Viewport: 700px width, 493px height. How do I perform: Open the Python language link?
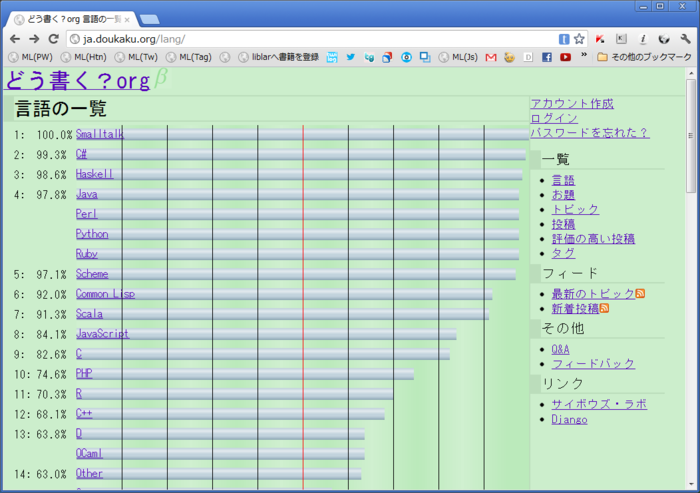click(92, 234)
